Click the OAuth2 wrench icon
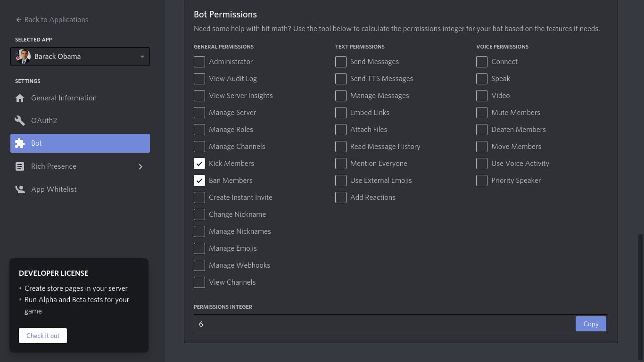The width and height of the screenshot is (644, 362). pyautogui.click(x=20, y=121)
